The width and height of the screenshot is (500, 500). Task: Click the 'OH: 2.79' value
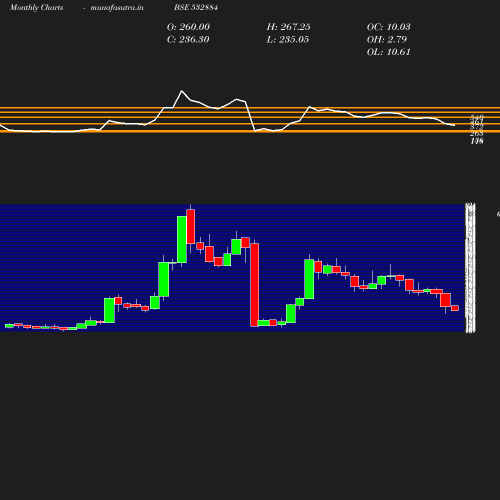coord(387,39)
